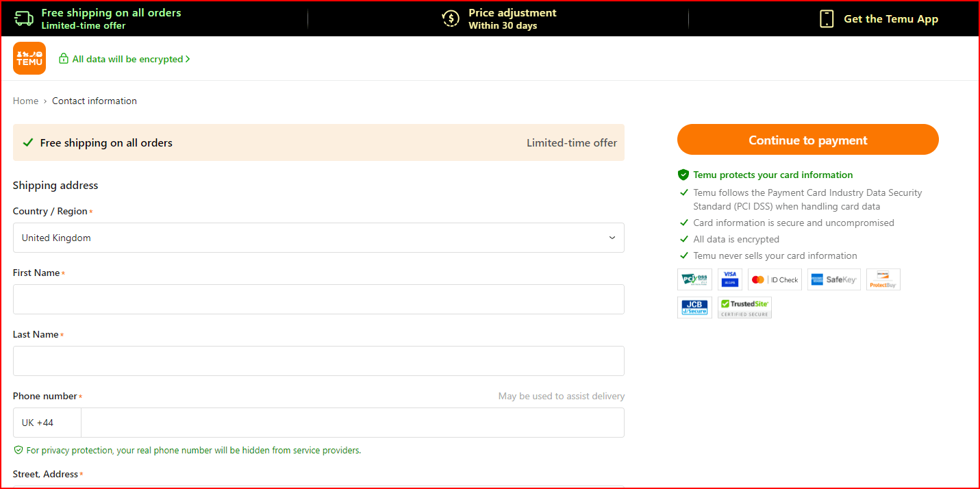Click the Get the Temu App phone icon

pos(826,18)
